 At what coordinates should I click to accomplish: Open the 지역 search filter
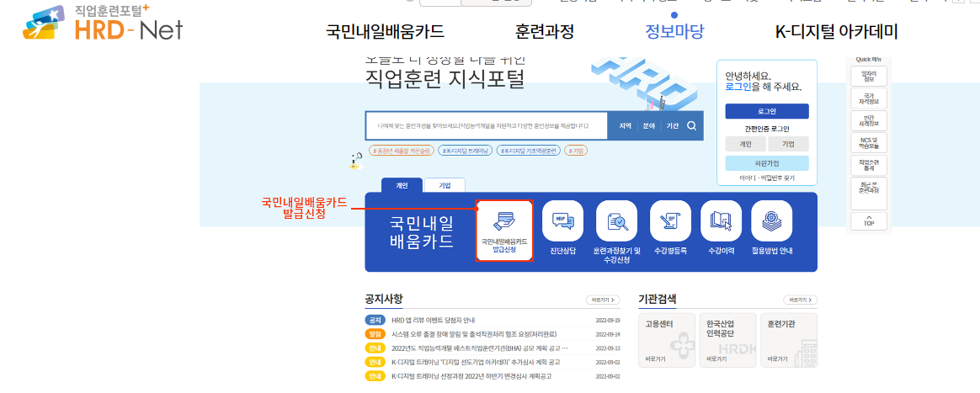coord(625,125)
